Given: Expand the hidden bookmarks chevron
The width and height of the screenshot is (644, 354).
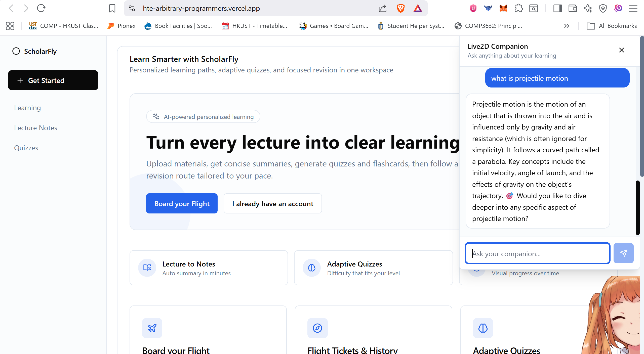Looking at the screenshot, I should coord(567,26).
